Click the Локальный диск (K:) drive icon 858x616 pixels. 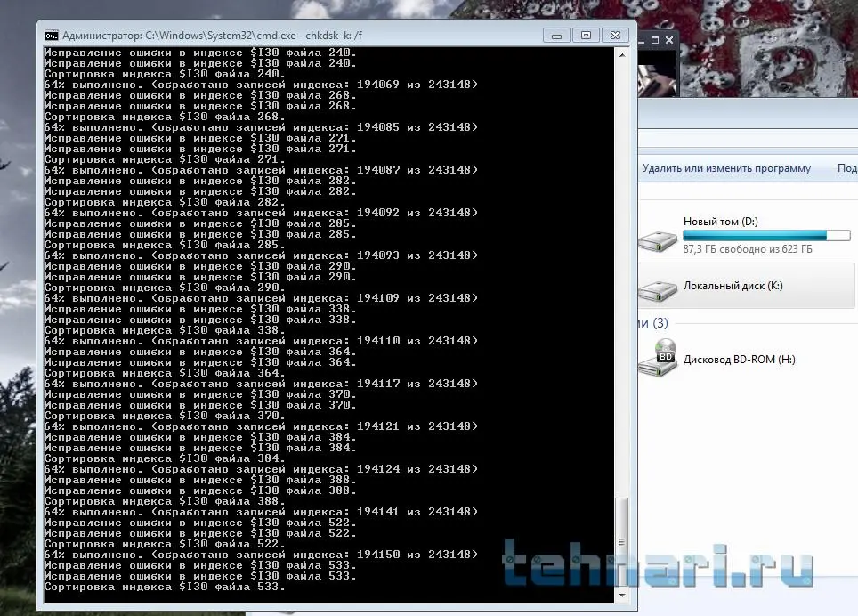click(x=658, y=290)
